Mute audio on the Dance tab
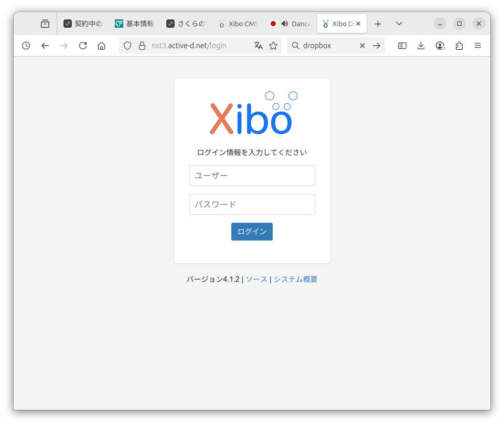The height and width of the screenshot is (425, 504). pyautogui.click(x=285, y=24)
